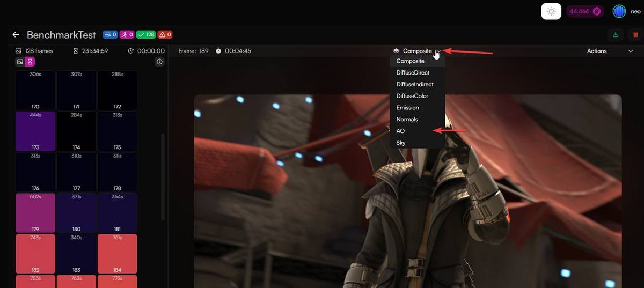Click the 128 frames image icon
Viewport: 644px width, 288px height.
[18, 51]
